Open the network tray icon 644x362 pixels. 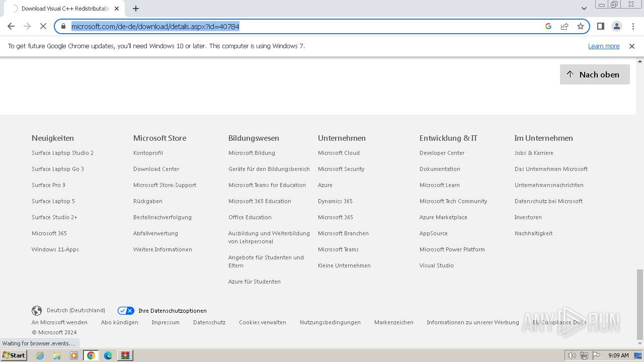pyautogui.click(x=584, y=355)
